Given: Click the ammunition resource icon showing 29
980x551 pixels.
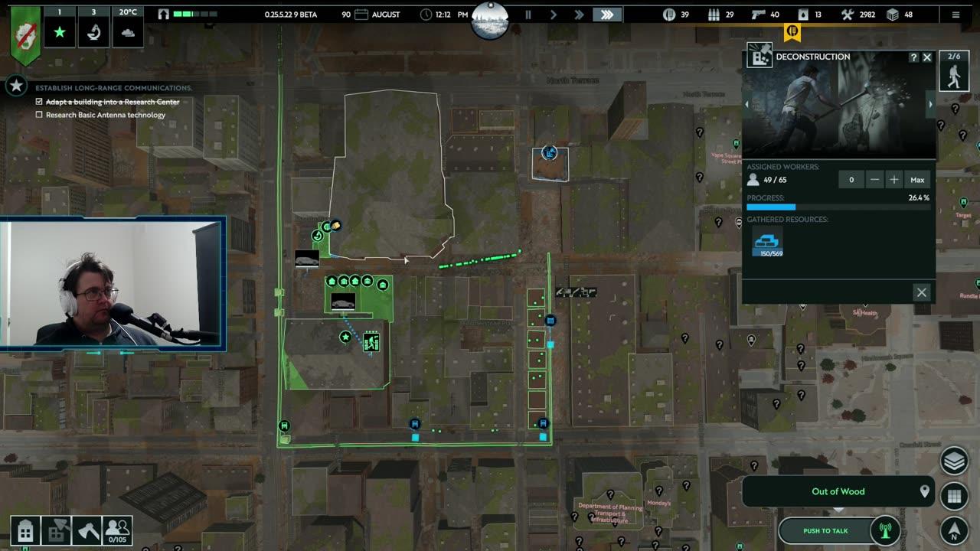Looking at the screenshot, I should (714, 15).
